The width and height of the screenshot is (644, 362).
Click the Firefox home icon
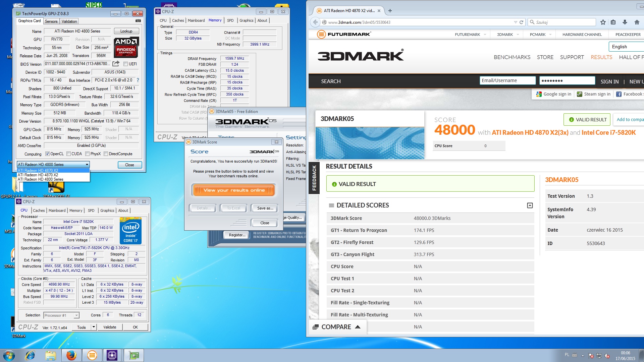pos(637,22)
